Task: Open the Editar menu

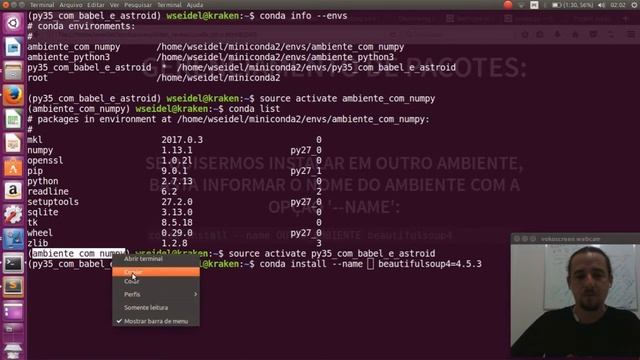Action: click(x=96, y=5)
